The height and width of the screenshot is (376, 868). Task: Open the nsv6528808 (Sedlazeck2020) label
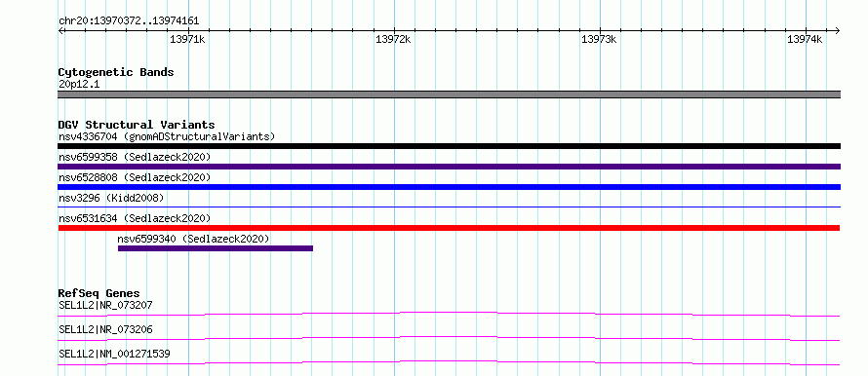135,177
